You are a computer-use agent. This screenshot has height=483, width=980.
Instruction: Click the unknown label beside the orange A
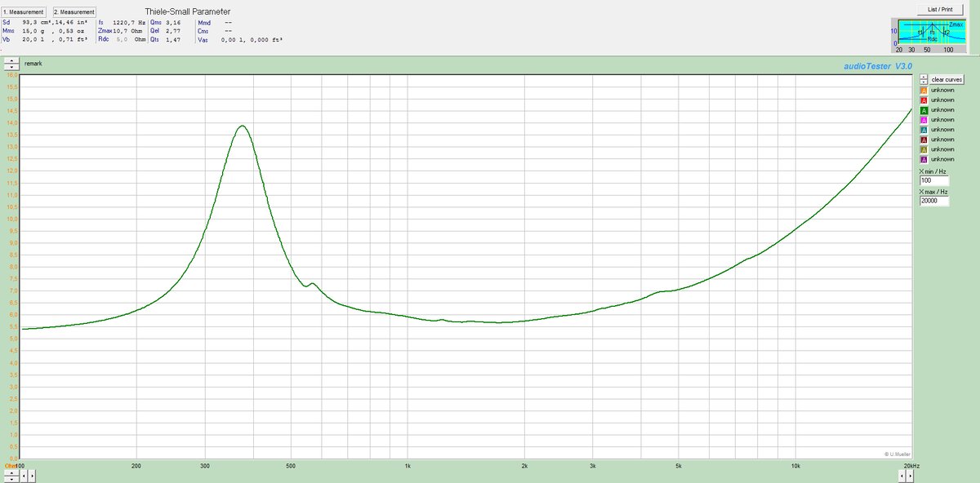pos(942,91)
